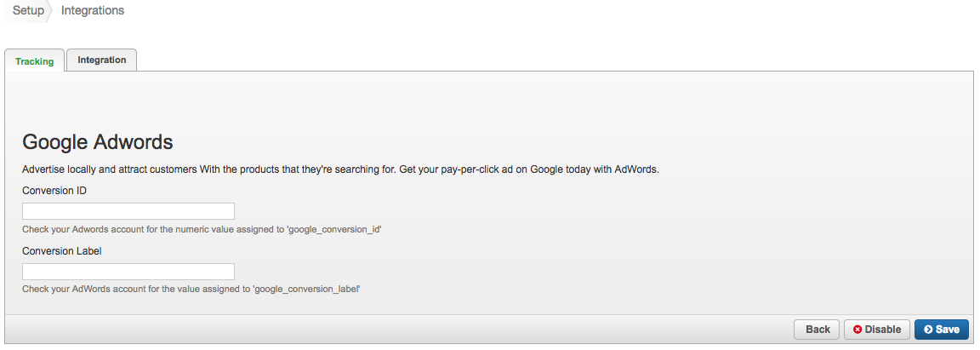
Task: Save the Adwords tracking settings
Action: click(x=941, y=330)
